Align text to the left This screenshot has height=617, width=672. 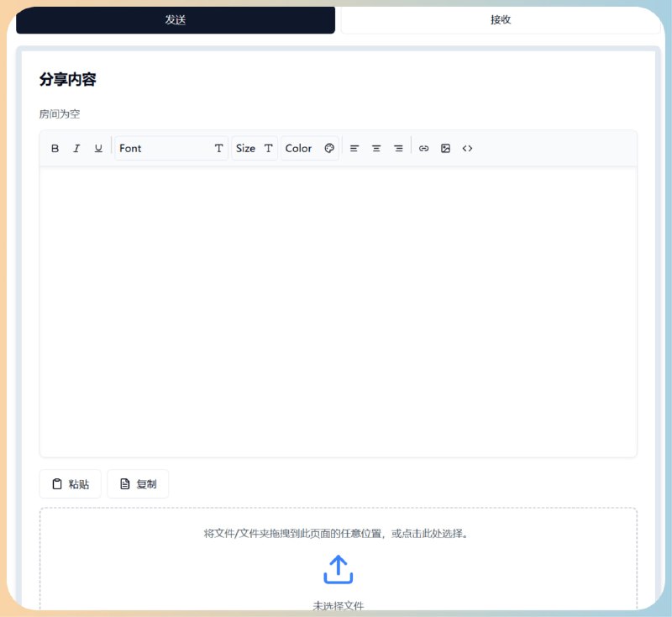[354, 148]
